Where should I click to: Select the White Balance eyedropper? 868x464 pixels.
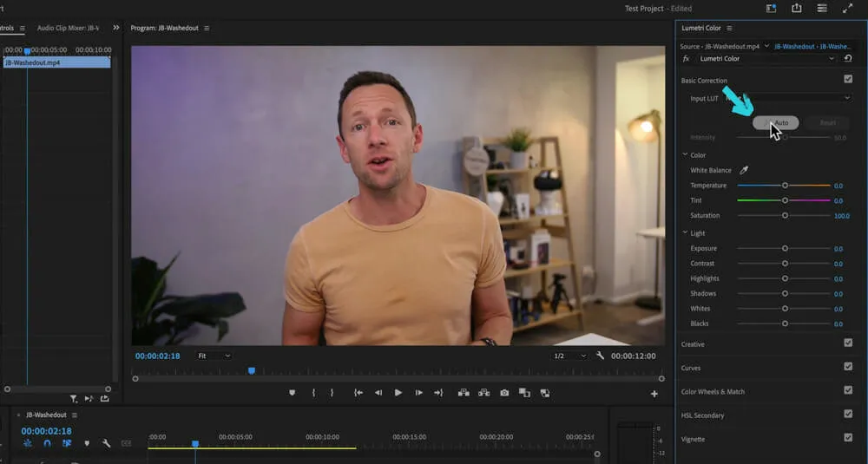[744, 171]
